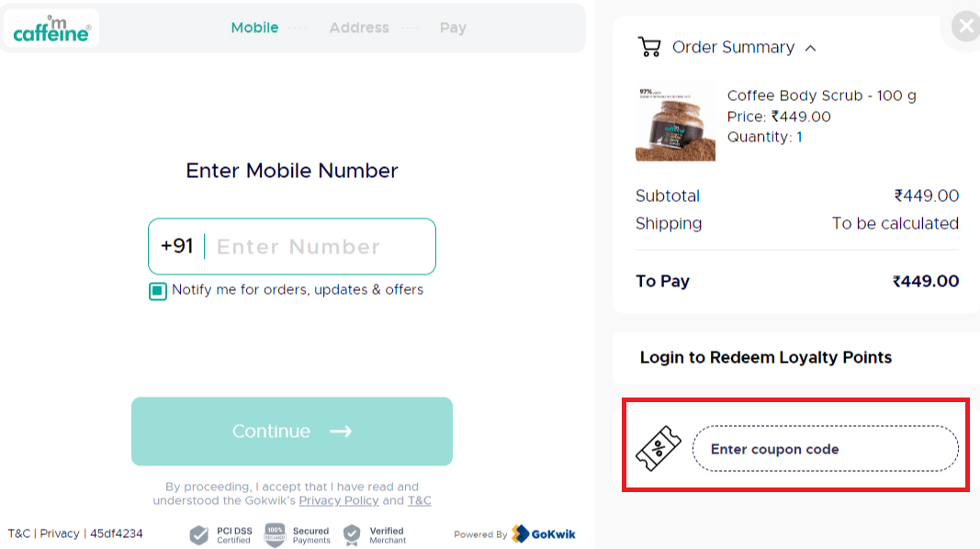Close the checkout popup
The image size is (980, 549).
click(965, 28)
